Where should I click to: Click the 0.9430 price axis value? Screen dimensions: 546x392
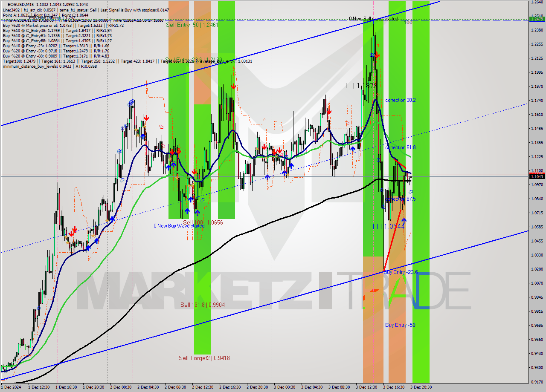pyautogui.click(x=537, y=353)
